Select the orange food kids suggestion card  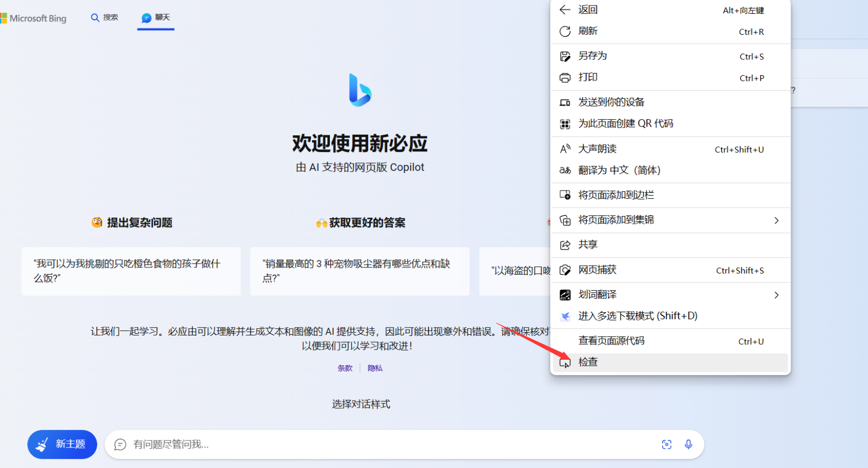pyautogui.click(x=131, y=271)
